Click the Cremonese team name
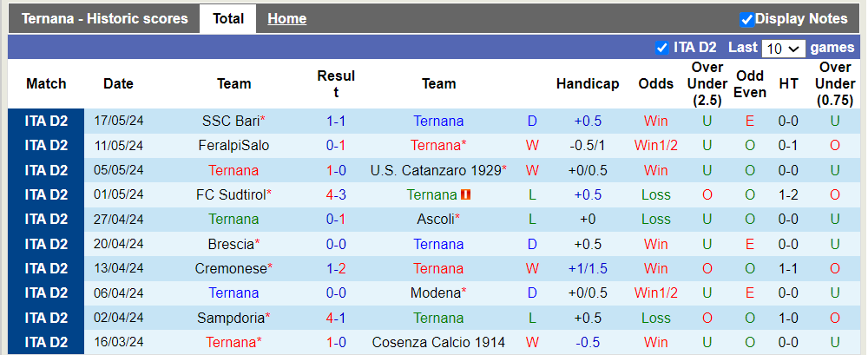The image size is (868, 355). pos(230,269)
